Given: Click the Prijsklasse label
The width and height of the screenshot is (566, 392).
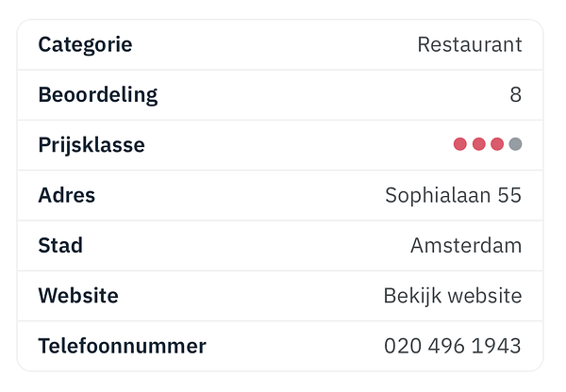Looking at the screenshot, I should pyautogui.click(x=92, y=145).
